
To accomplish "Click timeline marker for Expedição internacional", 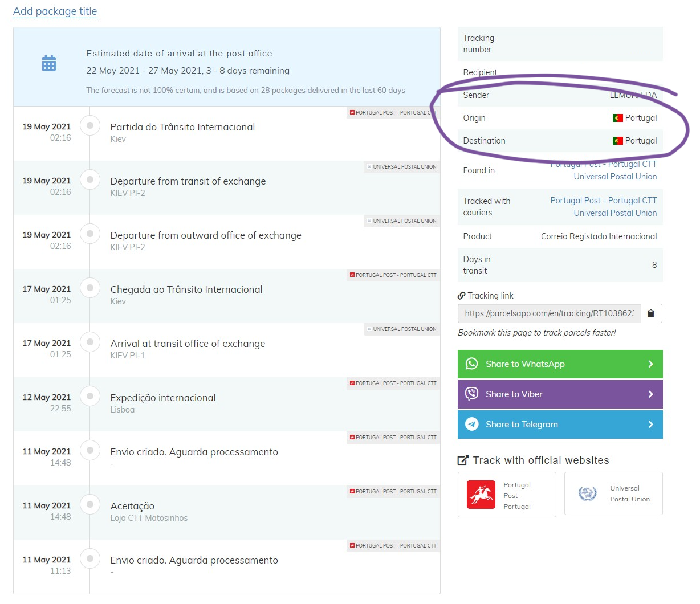I will (x=90, y=396).
